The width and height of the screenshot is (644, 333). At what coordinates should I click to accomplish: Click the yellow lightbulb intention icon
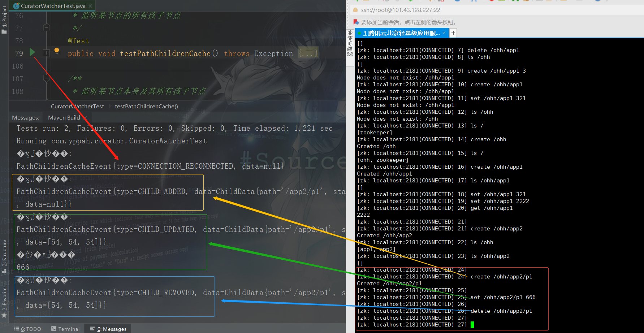(57, 51)
